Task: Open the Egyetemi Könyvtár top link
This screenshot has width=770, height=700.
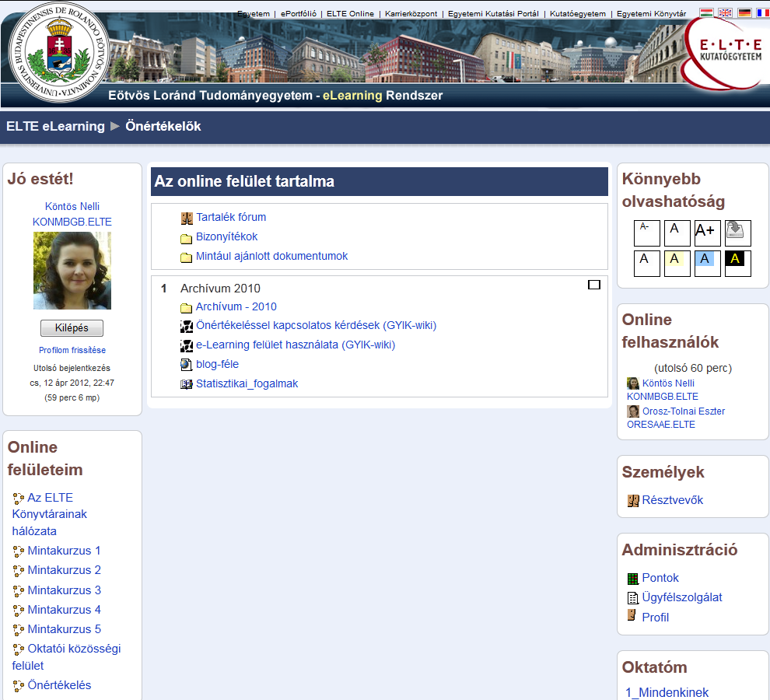Action: click(651, 14)
